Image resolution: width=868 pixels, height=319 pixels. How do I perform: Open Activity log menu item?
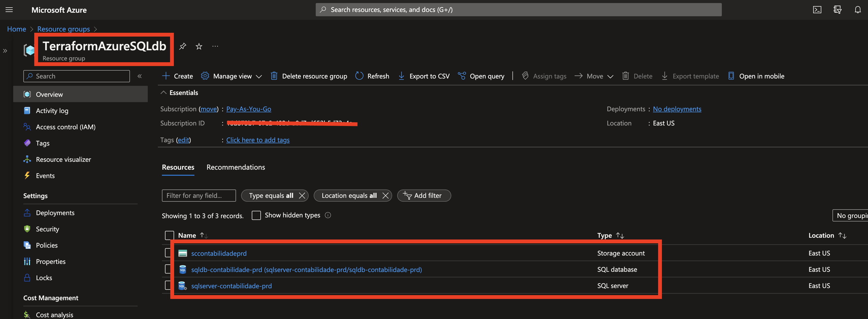click(x=52, y=110)
